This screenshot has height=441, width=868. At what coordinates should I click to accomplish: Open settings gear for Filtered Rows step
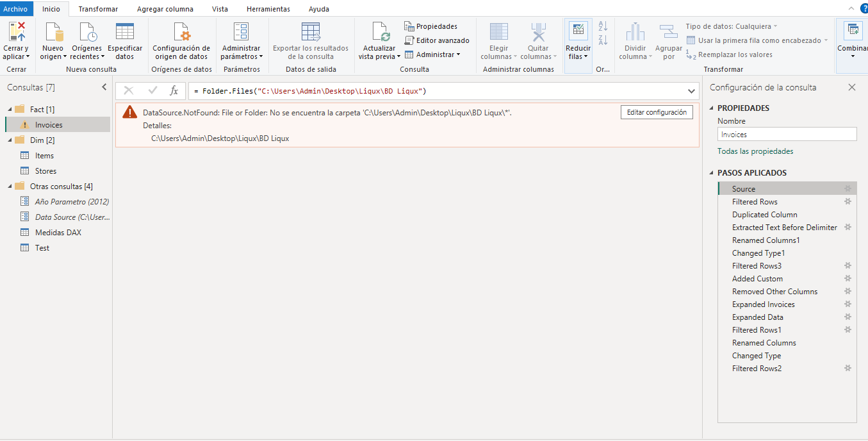[848, 202]
